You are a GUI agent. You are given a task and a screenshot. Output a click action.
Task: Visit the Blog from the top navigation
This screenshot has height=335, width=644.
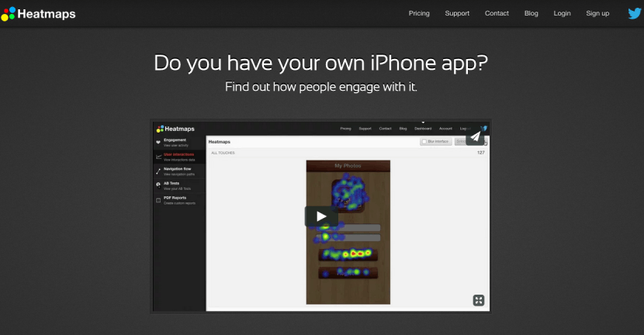click(x=531, y=13)
